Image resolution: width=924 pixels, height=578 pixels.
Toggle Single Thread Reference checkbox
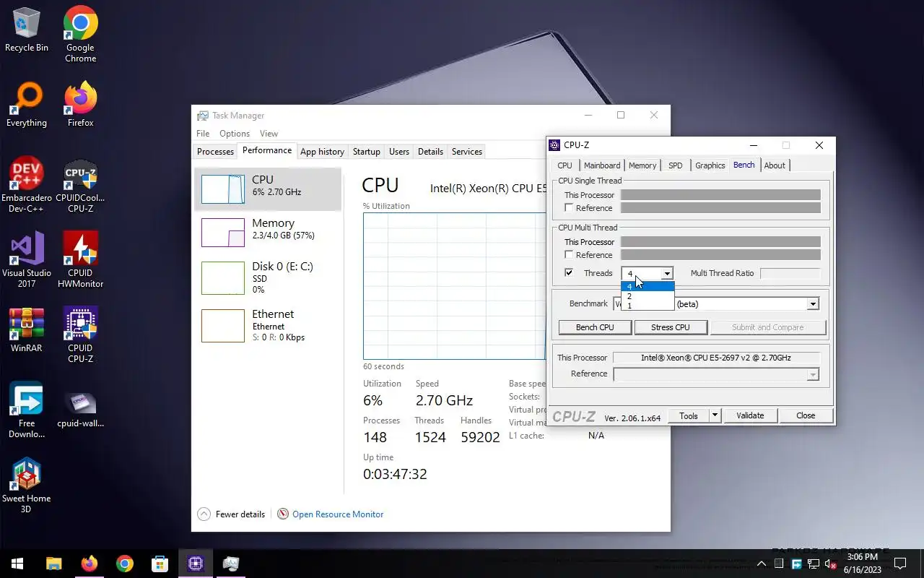pyautogui.click(x=569, y=208)
